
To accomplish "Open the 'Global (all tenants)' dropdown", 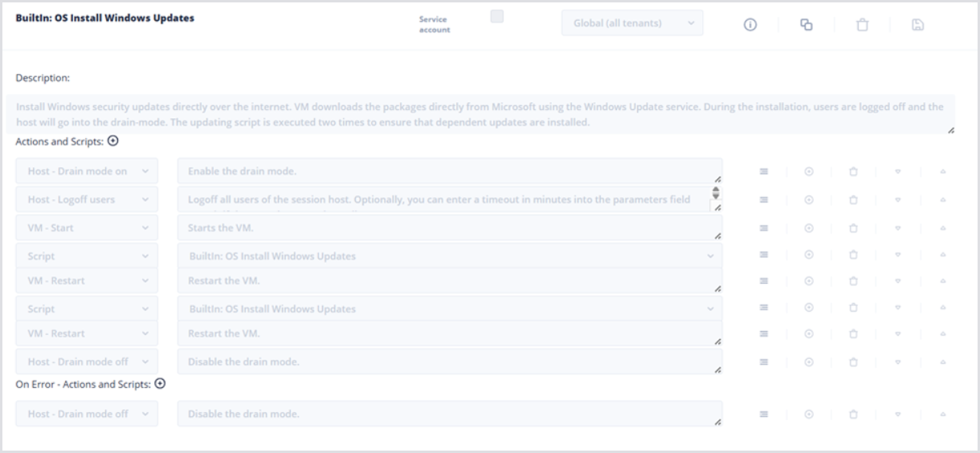I will point(631,23).
